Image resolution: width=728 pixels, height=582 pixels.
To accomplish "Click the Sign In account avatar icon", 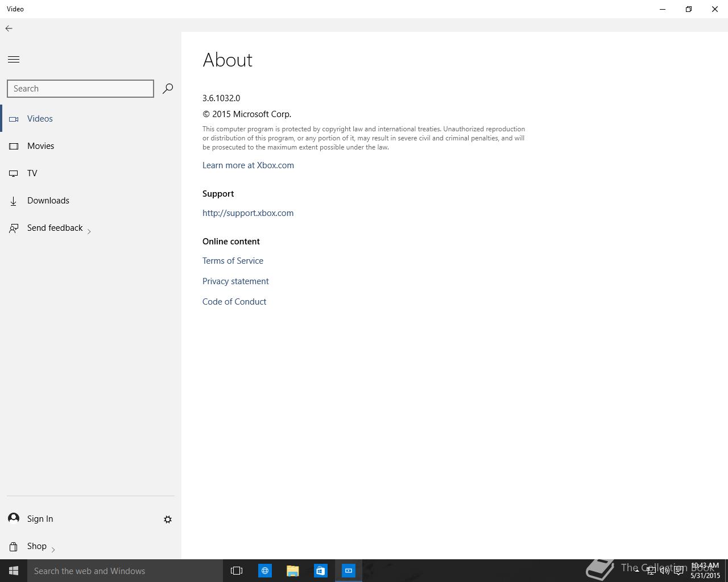I will coord(14,518).
